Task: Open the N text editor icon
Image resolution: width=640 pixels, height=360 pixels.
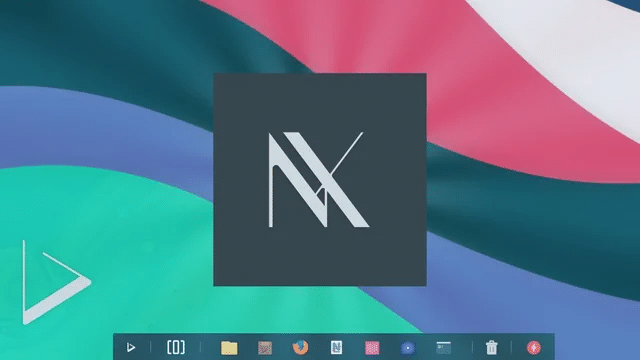Action: tap(336, 347)
